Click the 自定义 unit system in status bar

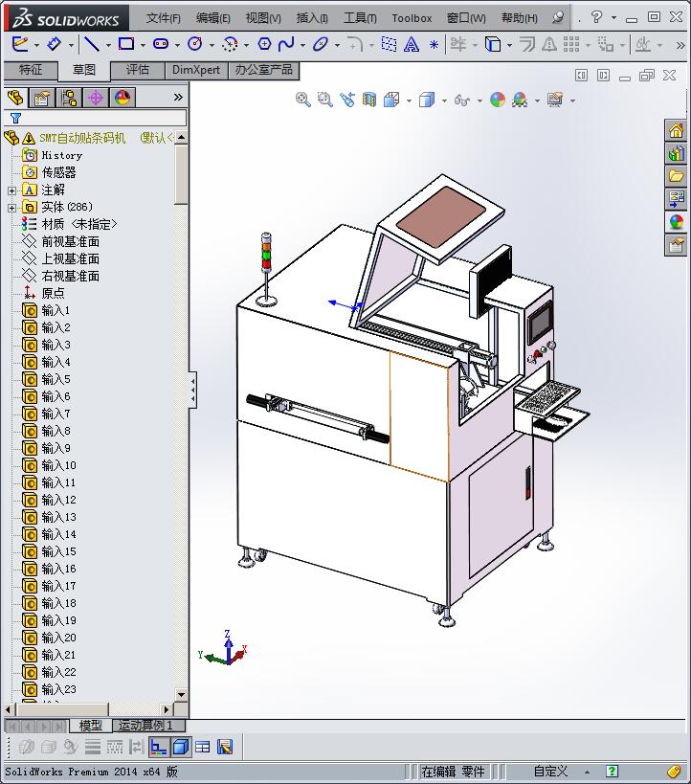pyautogui.click(x=550, y=772)
